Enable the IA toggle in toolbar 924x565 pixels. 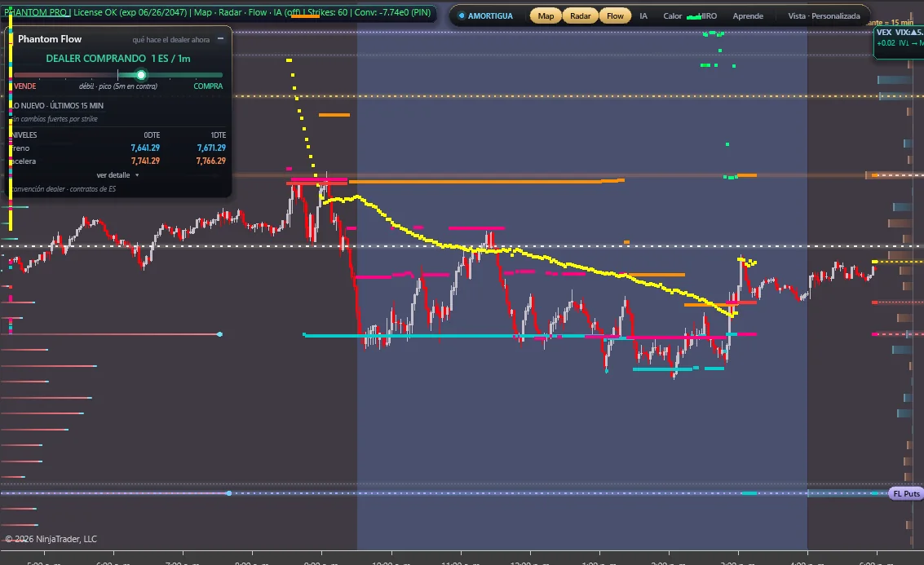[643, 16]
